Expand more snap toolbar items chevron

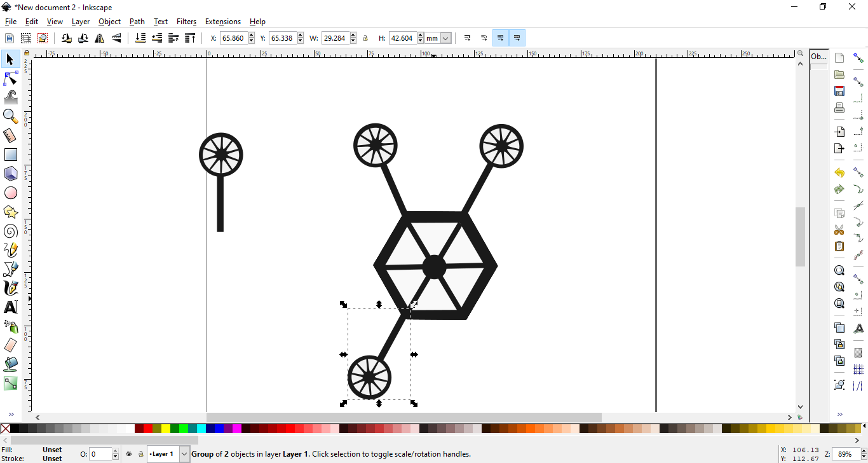tap(839, 414)
